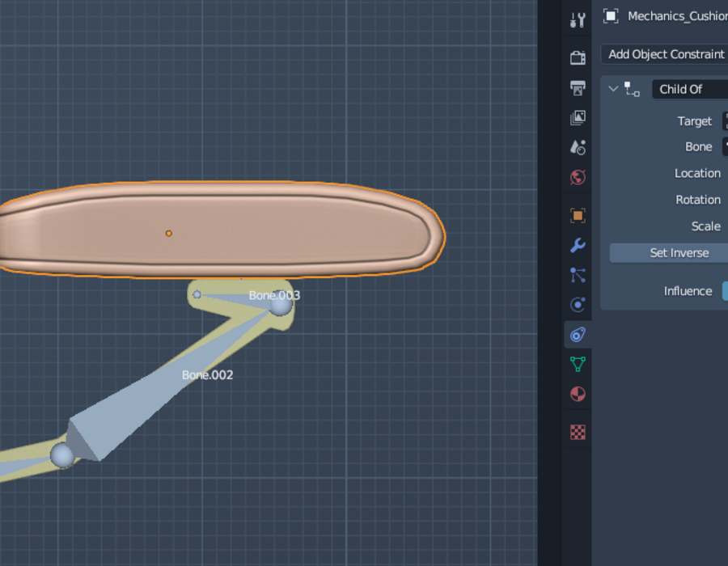Open the Add Object Constraint menu

[664, 54]
